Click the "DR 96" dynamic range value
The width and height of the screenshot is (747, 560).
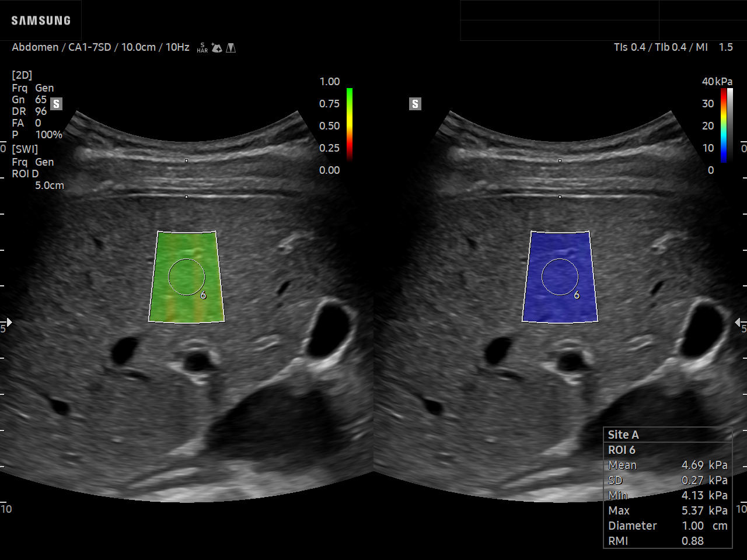[x=29, y=111]
